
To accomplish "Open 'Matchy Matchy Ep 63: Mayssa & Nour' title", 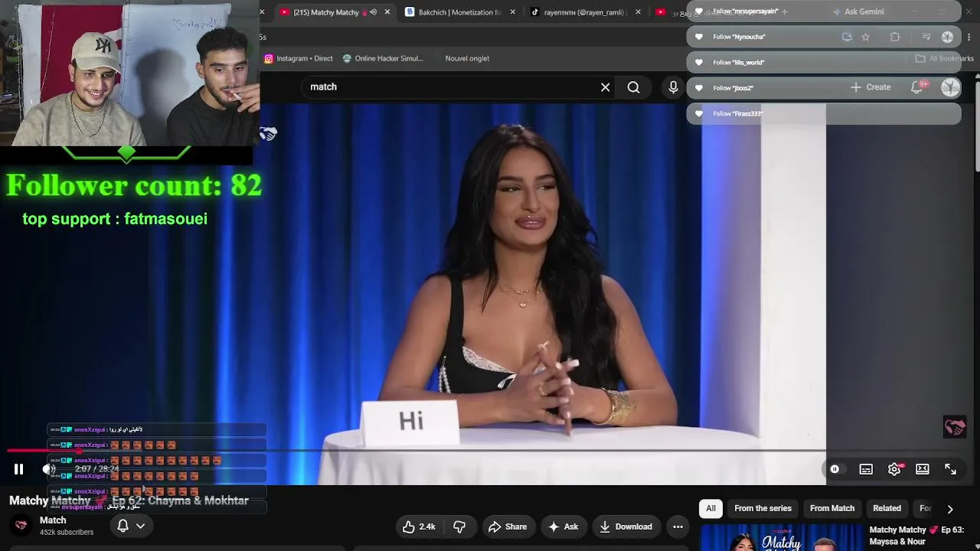I will coord(917,536).
